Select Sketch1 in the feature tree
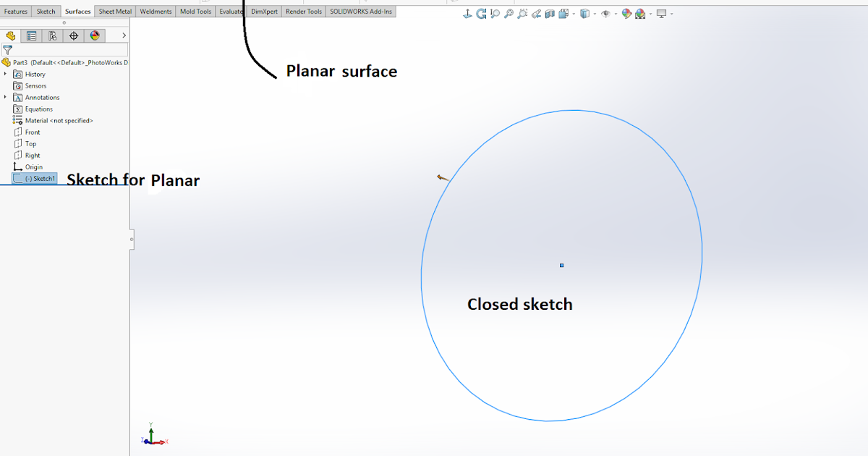Screen dimensions: 868x456 click(x=40, y=178)
